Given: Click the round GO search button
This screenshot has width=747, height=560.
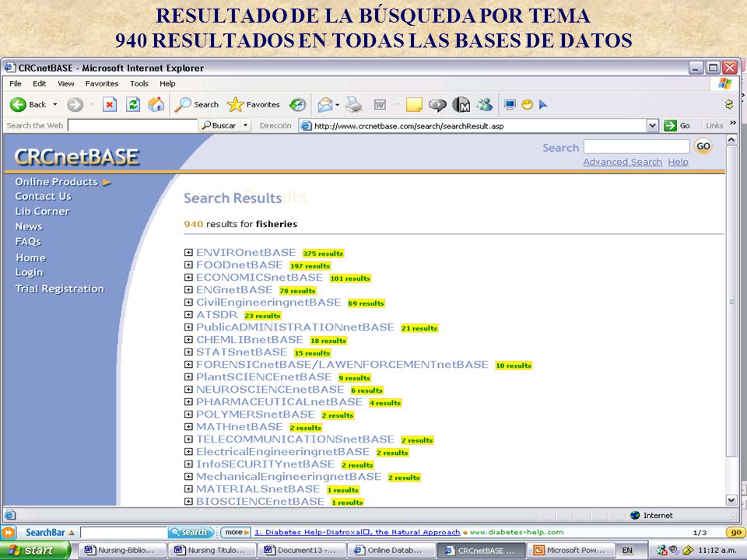Looking at the screenshot, I should click(703, 146).
